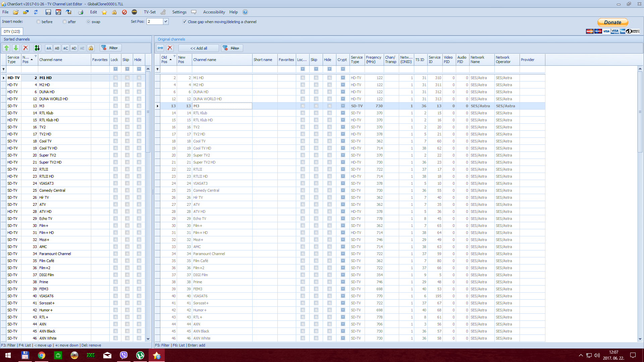Click the red Skip channel icon in toolbar
Viewport: 644px width, 362px height.
click(x=124, y=12)
